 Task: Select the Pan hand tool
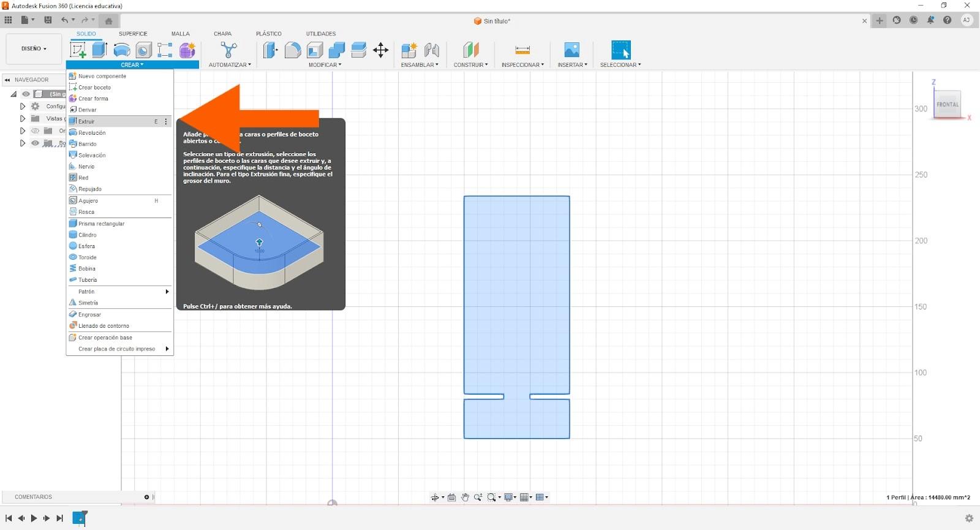(465, 498)
